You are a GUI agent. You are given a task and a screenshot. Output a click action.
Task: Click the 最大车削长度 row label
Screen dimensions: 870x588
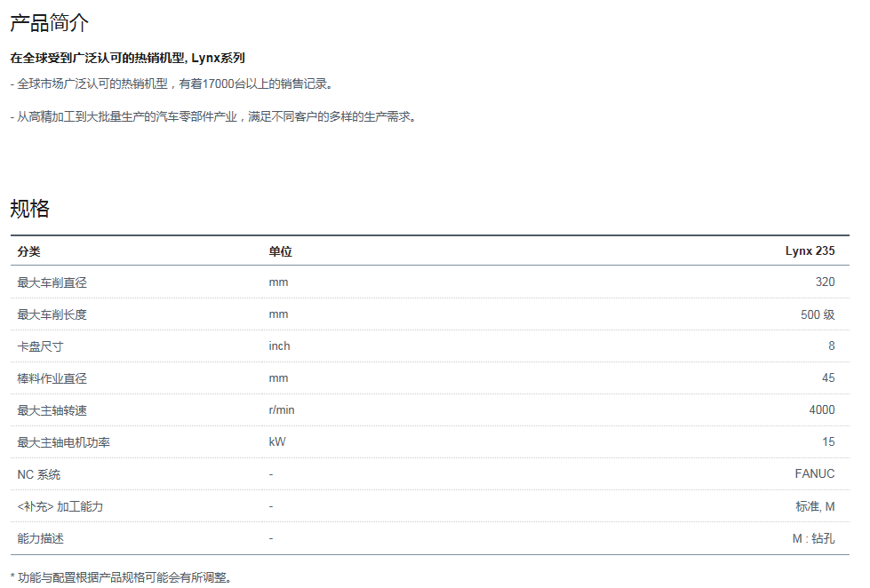point(52,314)
